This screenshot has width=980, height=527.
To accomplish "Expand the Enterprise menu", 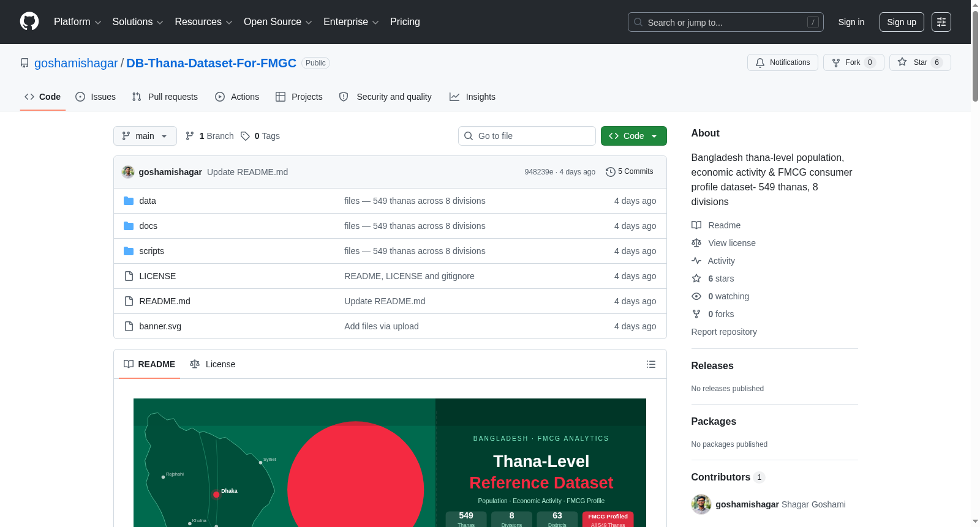I will coord(351,22).
